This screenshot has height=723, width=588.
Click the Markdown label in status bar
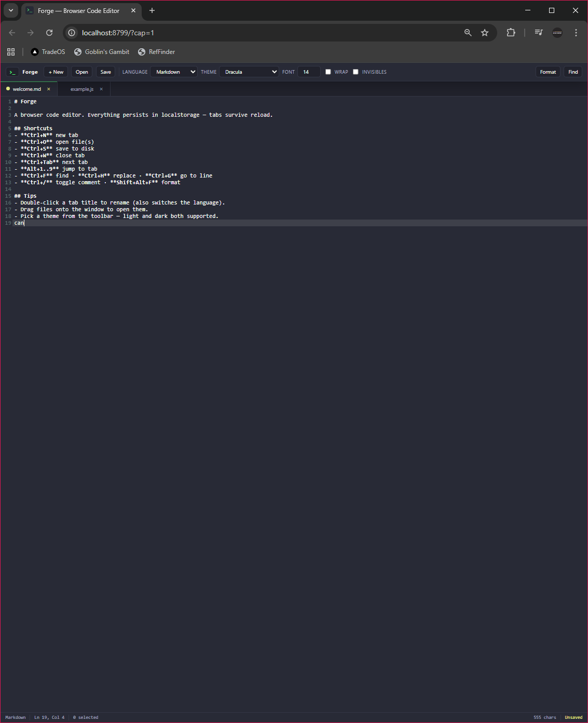16,717
